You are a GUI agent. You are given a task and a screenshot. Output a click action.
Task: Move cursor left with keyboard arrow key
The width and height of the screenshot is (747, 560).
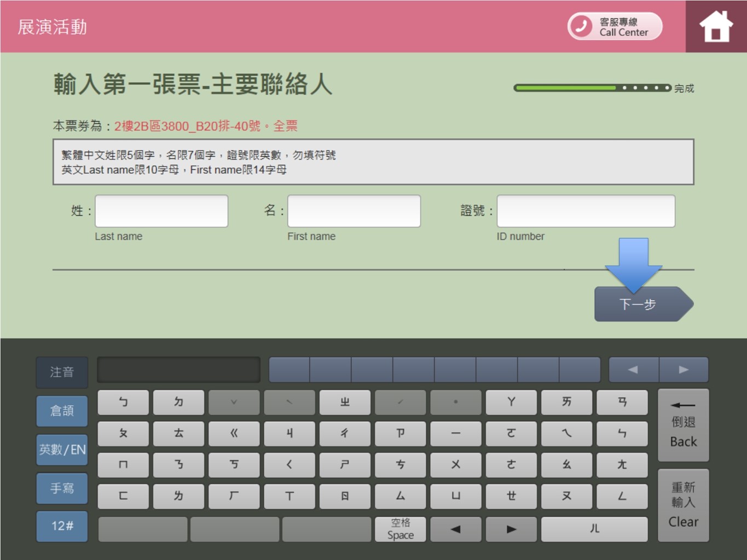click(x=455, y=529)
